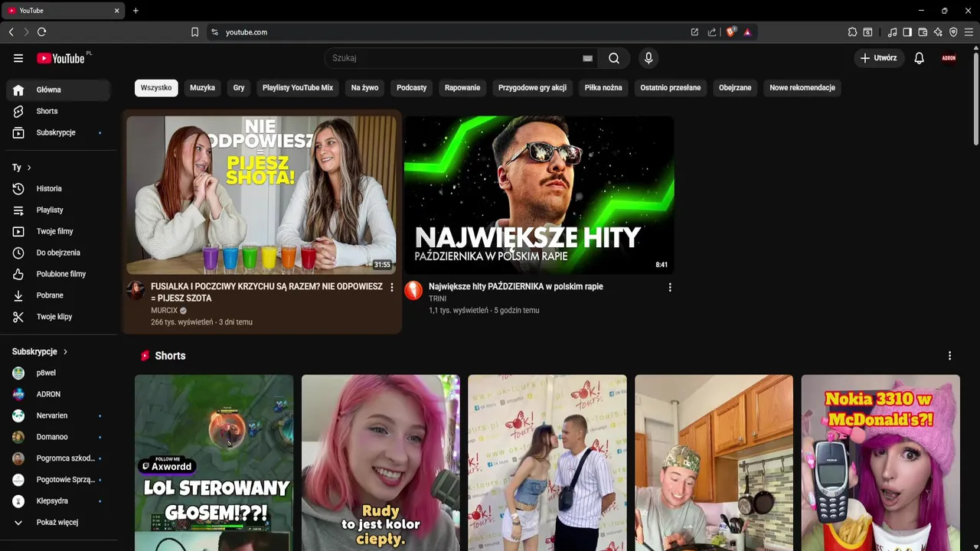Image resolution: width=980 pixels, height=551 pixels.
Task: Open the Rudy to jest kolor ciepły Short
Action: coord(381,463)
